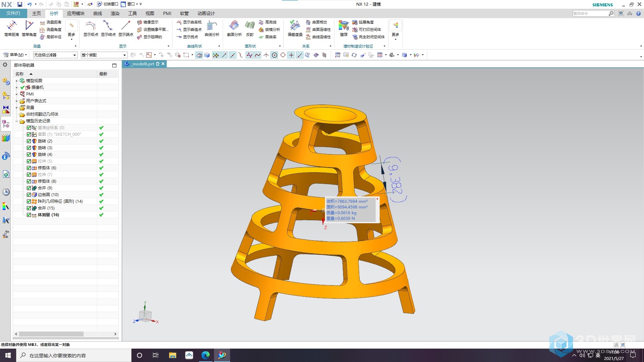This screenshot has height=362, width=644.
Task: Click the 拔模分析 tool
Action: tap(269, 29)
